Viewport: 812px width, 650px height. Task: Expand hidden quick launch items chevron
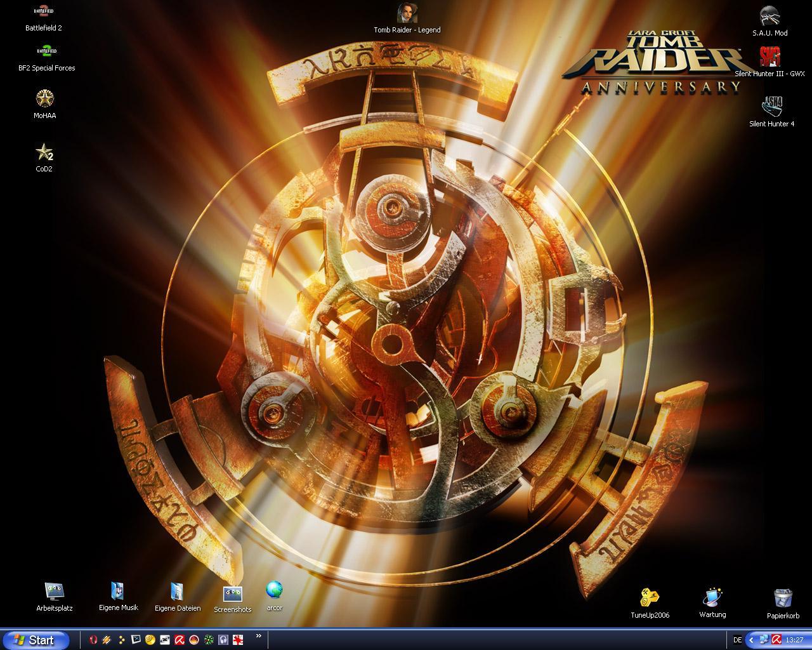pyautogui.click(x=258, y=635)
